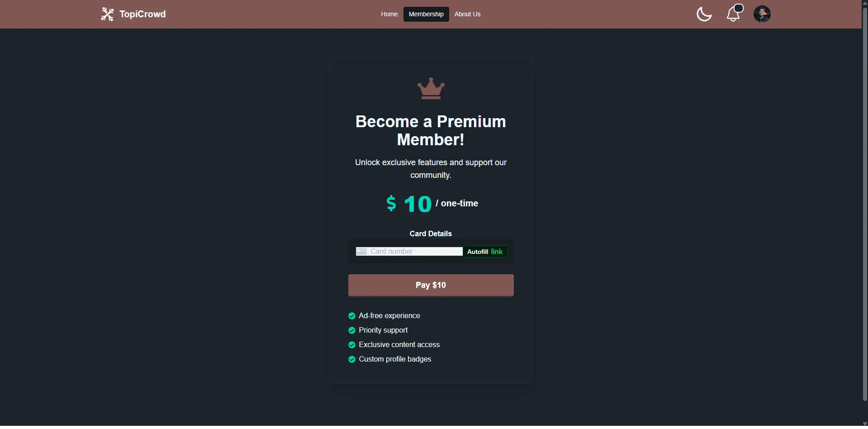Image resolution: width=868 pixels, height=429 pixels.
Task: Toggle dark mode with the moon icon
Action: (x=703, y=14)
